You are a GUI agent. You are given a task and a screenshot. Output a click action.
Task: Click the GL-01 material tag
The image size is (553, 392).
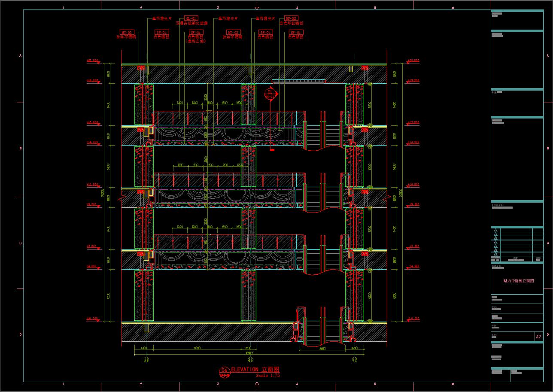tap(191, 18)
